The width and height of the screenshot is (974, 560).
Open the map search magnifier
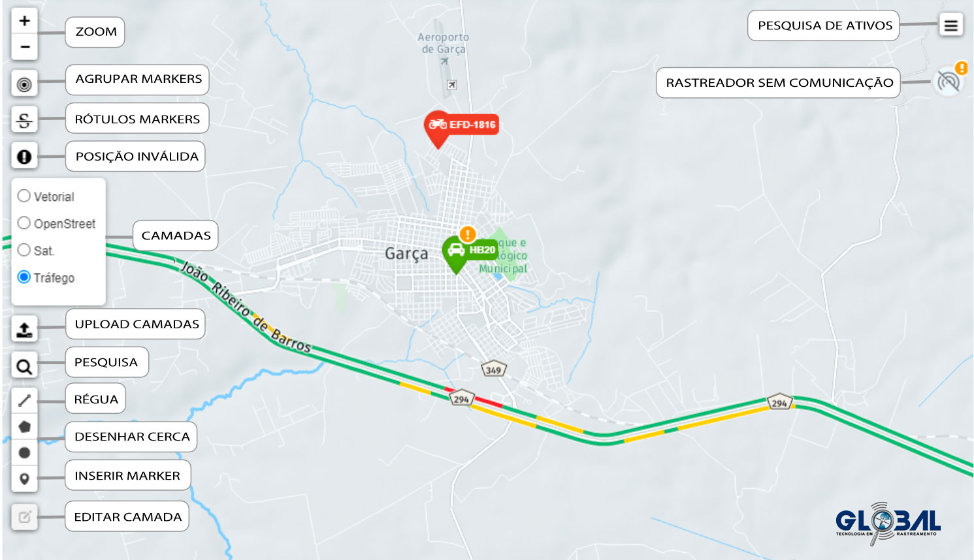point(24,367)
